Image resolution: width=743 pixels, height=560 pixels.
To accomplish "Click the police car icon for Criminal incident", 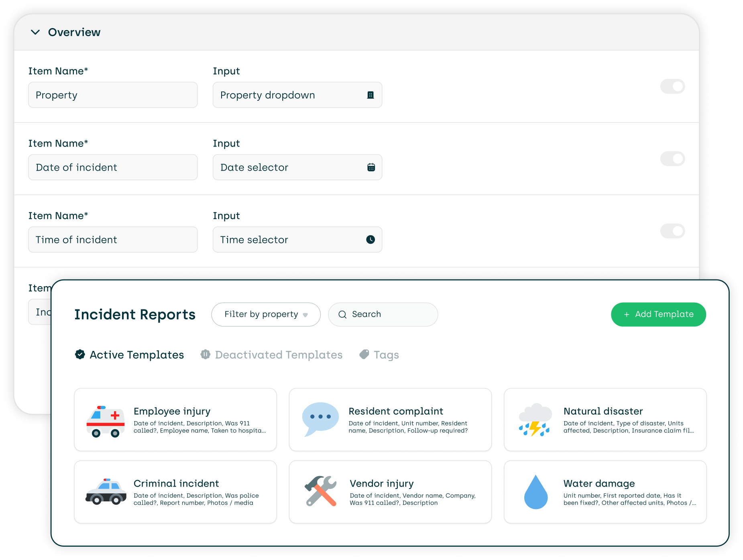I will coord(106,491).
